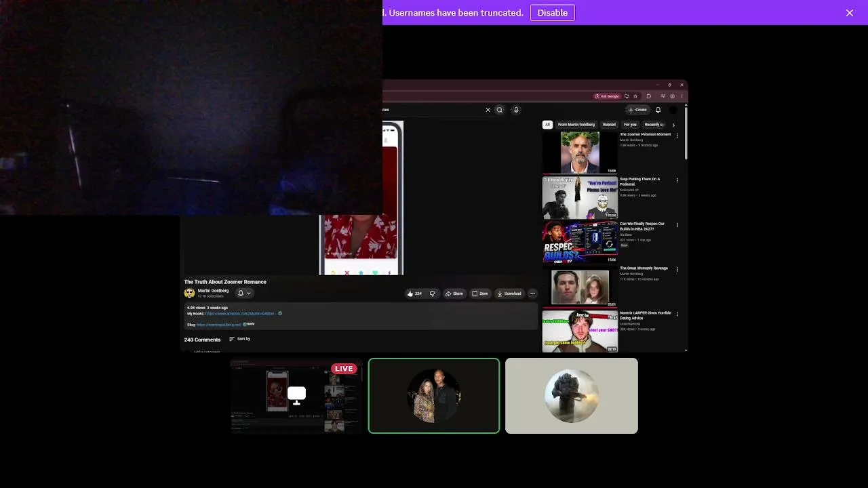Click The Truth About Zoomer Romance title

point(225,282)
